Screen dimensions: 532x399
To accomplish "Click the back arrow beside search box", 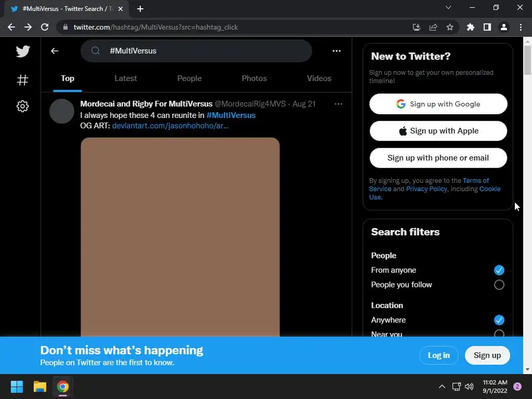I will point(55,51).
